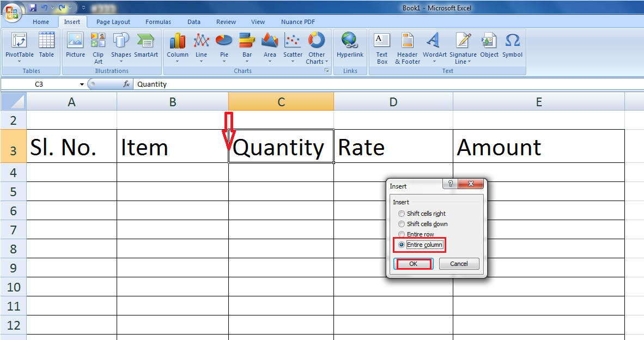
Task: Select the Entire column radio button
Action: (x=402, y=244)
